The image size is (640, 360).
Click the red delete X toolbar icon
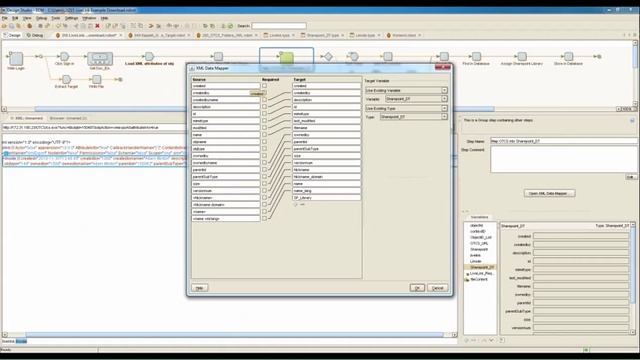pos(98,26)
